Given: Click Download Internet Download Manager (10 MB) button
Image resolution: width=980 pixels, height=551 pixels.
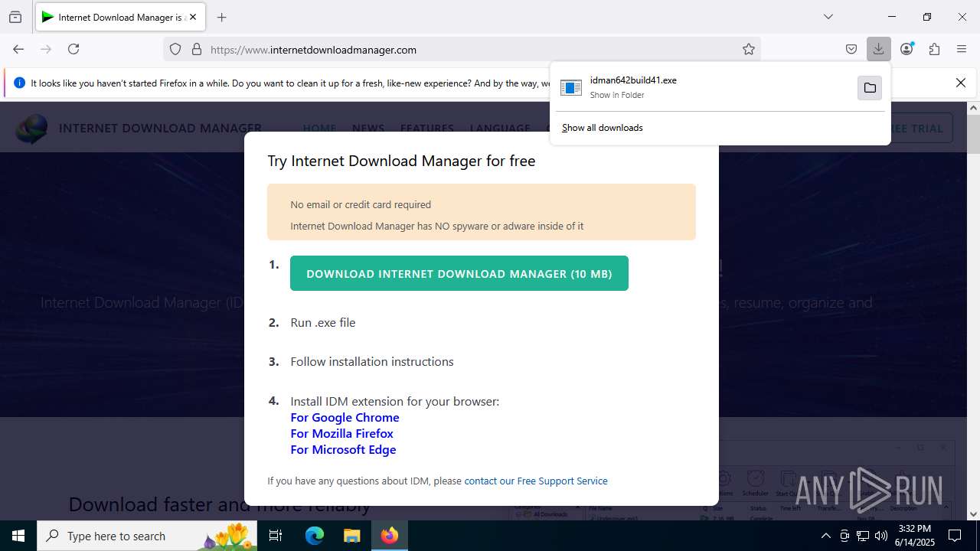Looking at the screenshot, I should point(459,273).
